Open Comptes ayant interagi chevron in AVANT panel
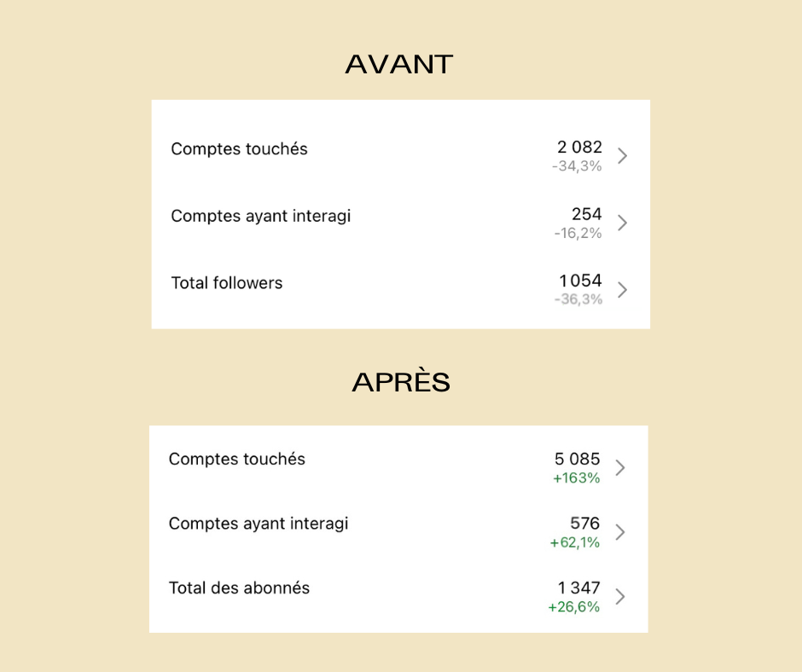The image size is (802, 672). pyautogui.click(x=622, y=223)
